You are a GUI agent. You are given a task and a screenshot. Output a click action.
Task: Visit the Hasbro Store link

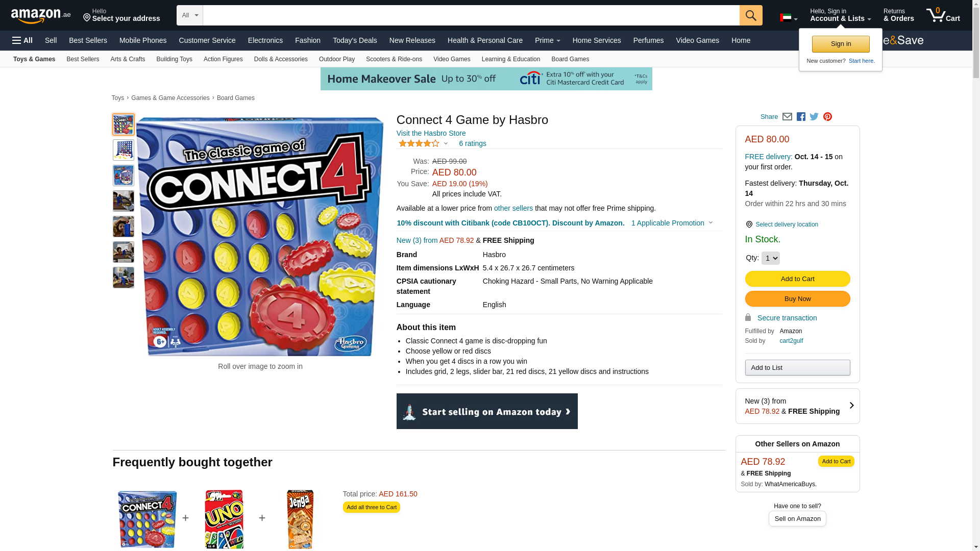pyautogui.click(x=431, y=133)
